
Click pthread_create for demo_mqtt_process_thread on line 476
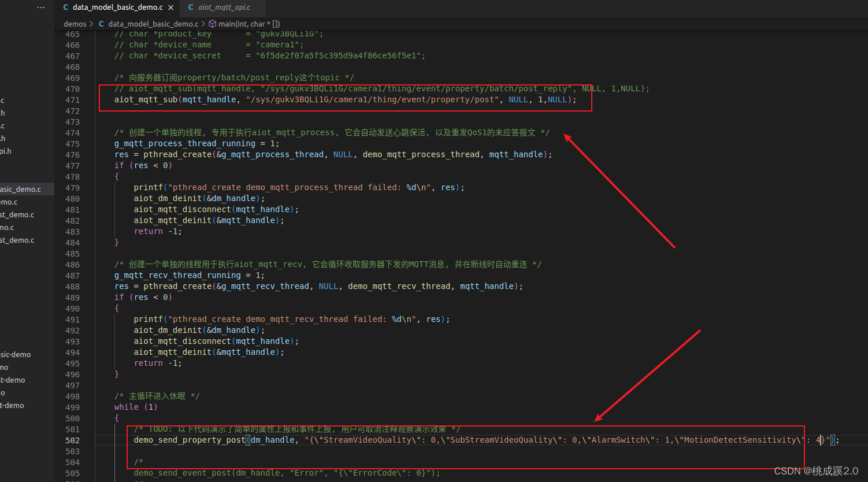[x=333, y=155]
